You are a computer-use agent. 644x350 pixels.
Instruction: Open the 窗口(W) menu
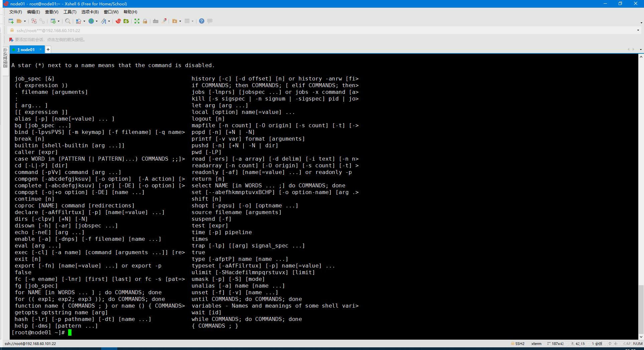111,12
